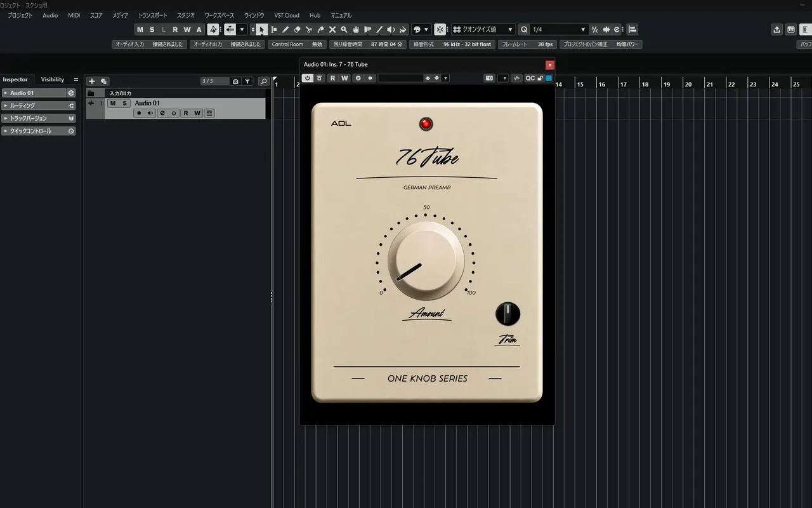Viewport: 812px width, 508px height.
Task: Toggle plug-in power bypass button
Action: coord(308,78)
